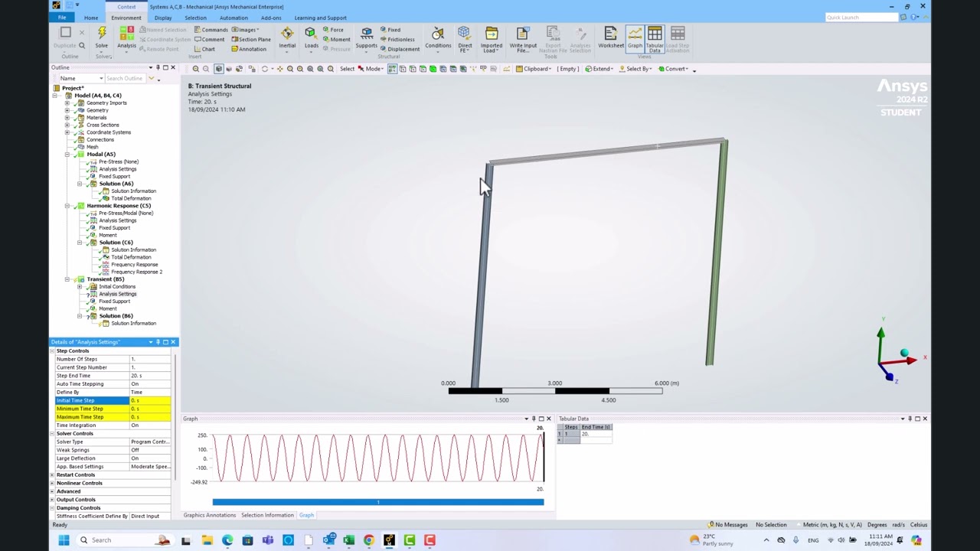980x551 pixels.
Task: Insert a Displacement support
Action: pos(399,49)
